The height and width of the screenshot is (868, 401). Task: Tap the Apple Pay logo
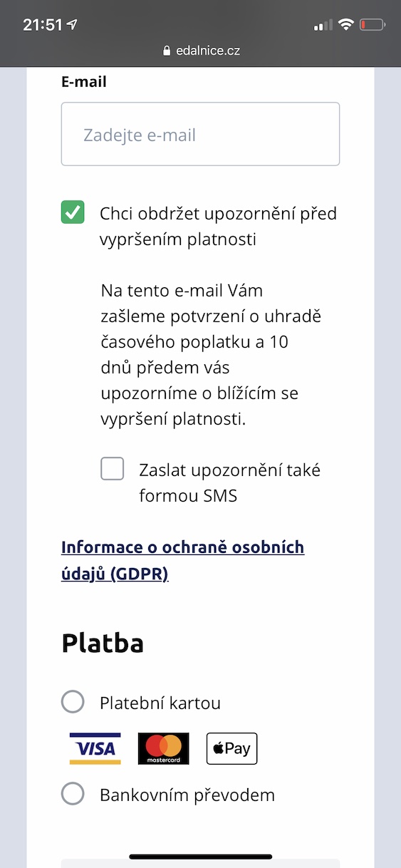tap(231, 748)
